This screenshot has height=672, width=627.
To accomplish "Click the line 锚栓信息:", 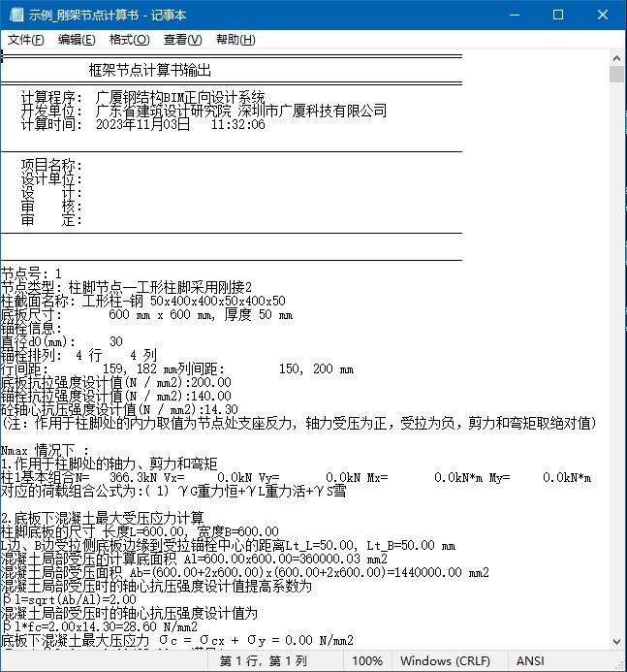I will click(31, 329).
